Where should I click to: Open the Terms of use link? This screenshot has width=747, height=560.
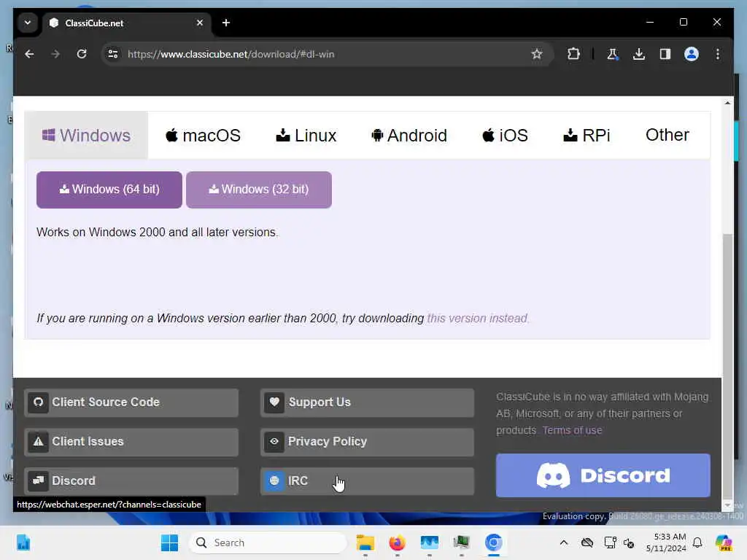(x=572, y=430)
